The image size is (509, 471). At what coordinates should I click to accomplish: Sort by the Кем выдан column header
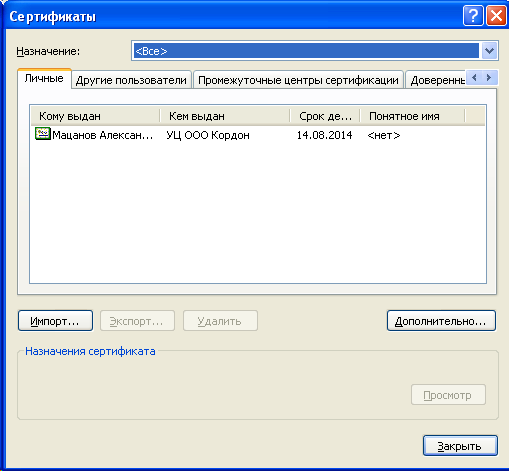click(225, 116)
